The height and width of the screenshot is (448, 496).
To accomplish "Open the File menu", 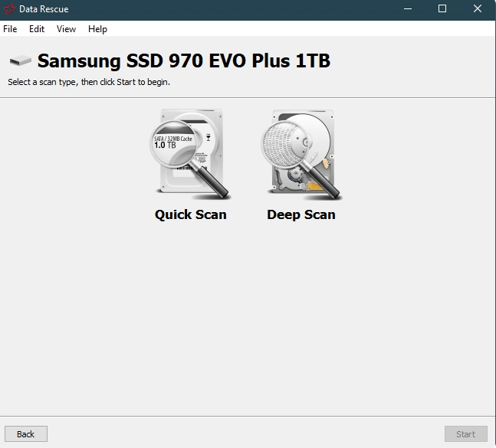I will (10, 29).
